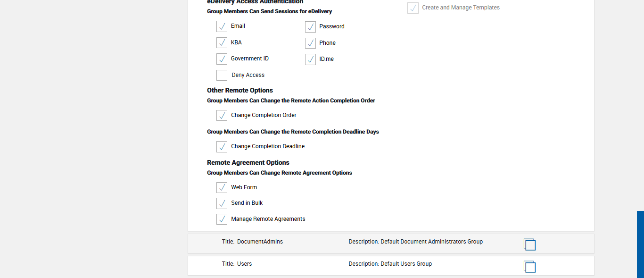Toggle the Send in Bulk checkbox
The image size is (644, 278).
pos(222,203)
